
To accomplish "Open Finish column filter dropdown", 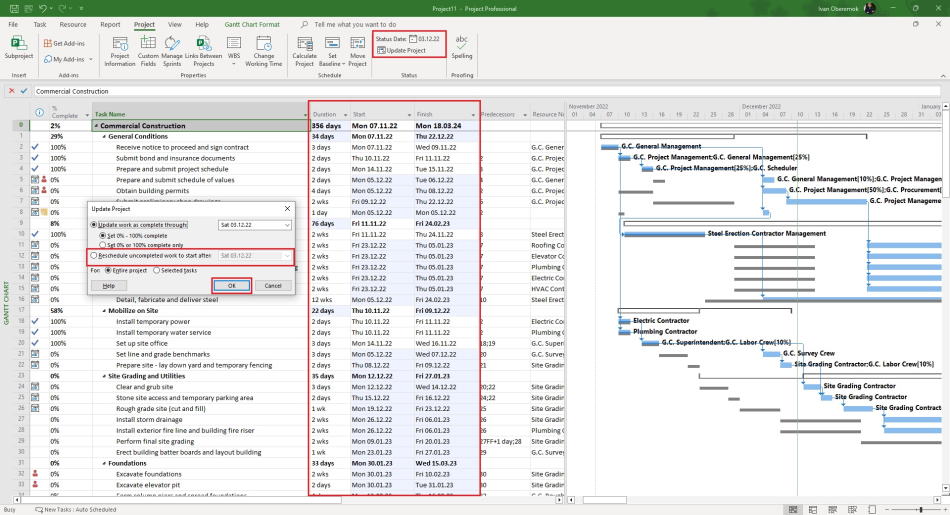I will click(473, 115).
